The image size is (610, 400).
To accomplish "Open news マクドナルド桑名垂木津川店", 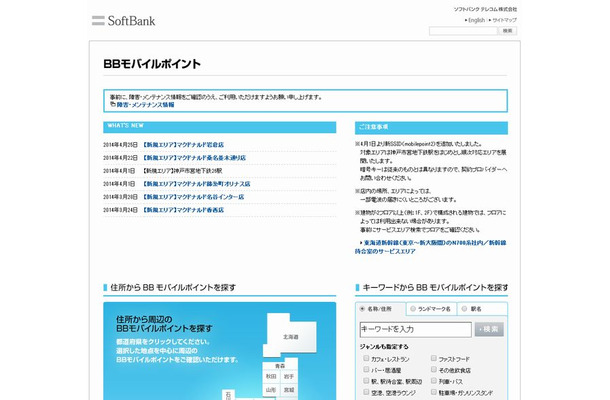I will click(x=194, y=158).
